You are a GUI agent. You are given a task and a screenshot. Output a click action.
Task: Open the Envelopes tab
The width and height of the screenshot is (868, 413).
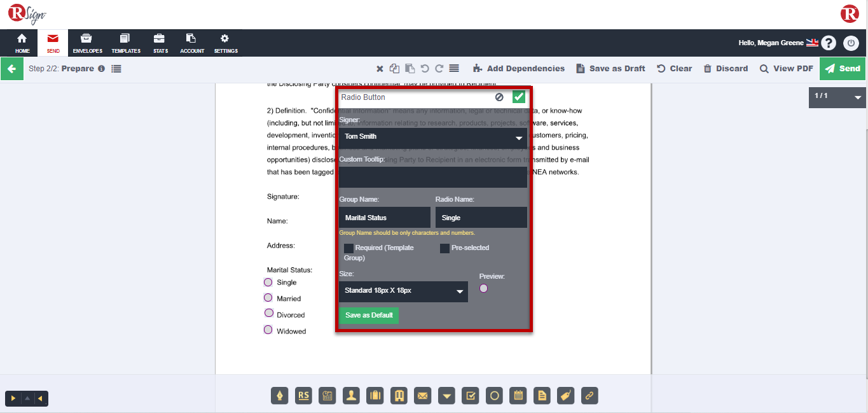click(87, 43)
